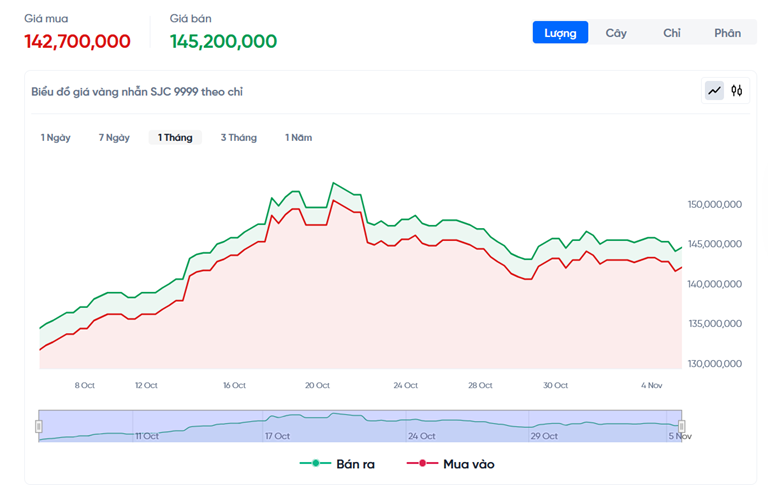
Task: Click left handle of chart range navigator
Action: click(x=39, y=426)
